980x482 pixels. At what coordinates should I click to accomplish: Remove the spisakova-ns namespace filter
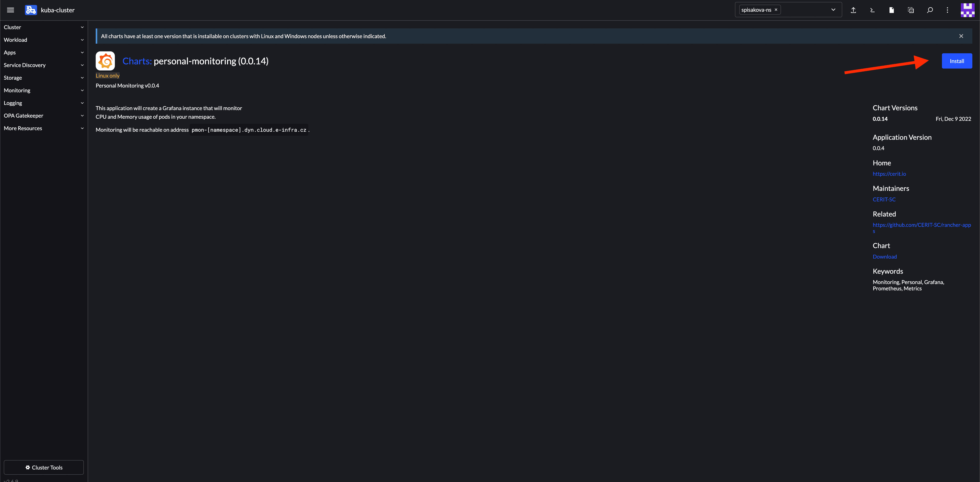coord(776,9)
